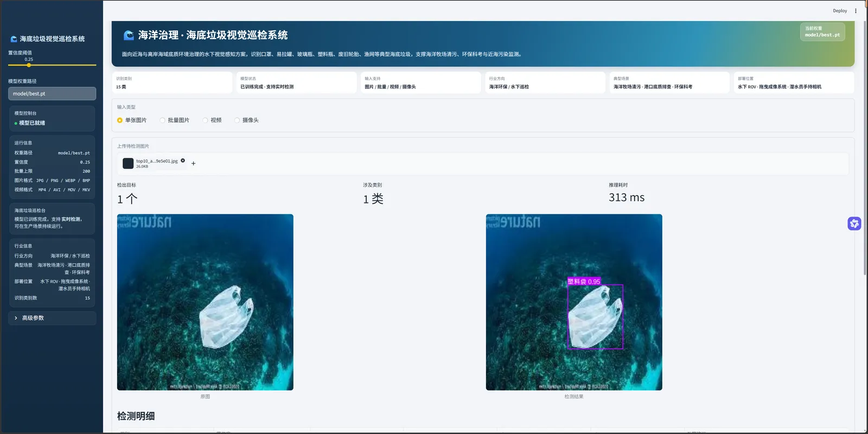Click the sidebar 权重路径 model/best.pt row
868x434 pixels.
pyautogui.click(x=52, y=153)
